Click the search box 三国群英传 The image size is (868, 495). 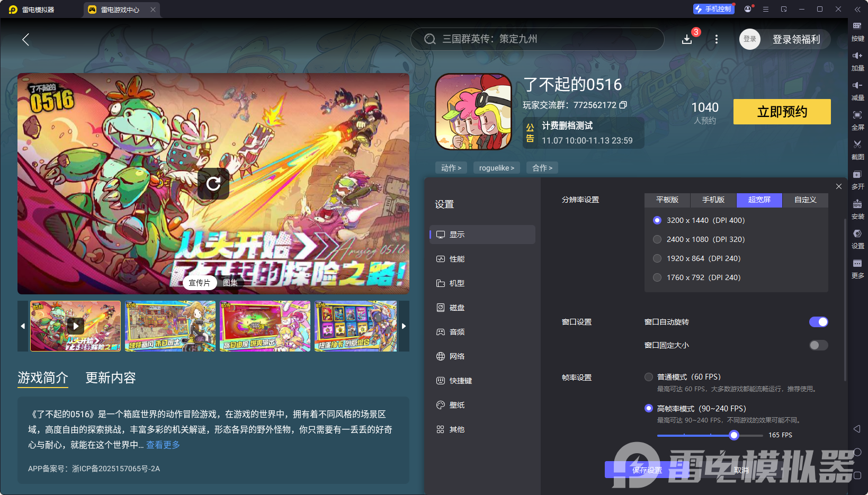pyautogui.click(x=538, y=39)
